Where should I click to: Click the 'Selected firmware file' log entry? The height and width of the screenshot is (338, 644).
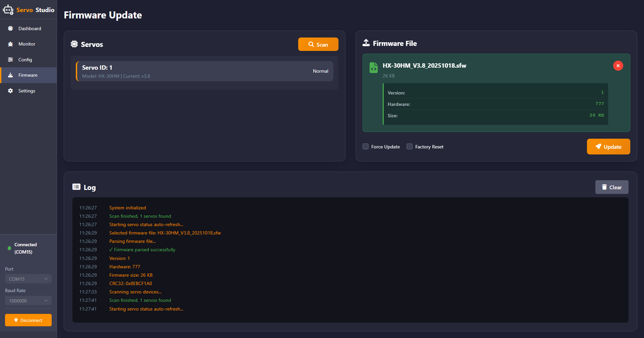tap(165, 233)
